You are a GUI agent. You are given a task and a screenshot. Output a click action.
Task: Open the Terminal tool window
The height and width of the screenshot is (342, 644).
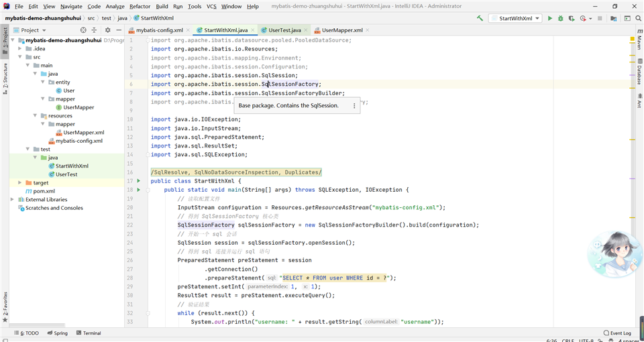click(89, 333)
